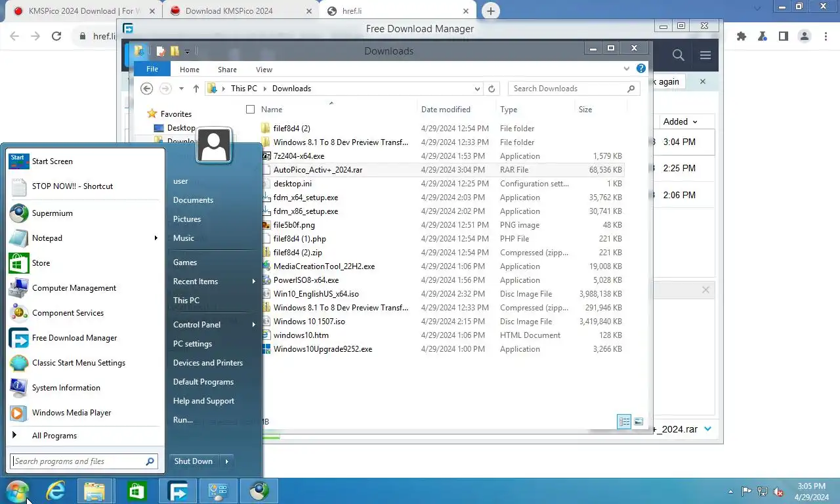The image size is (840, 504).
Task: Open Explorer help question mark icon
Action: coord(641,68)
